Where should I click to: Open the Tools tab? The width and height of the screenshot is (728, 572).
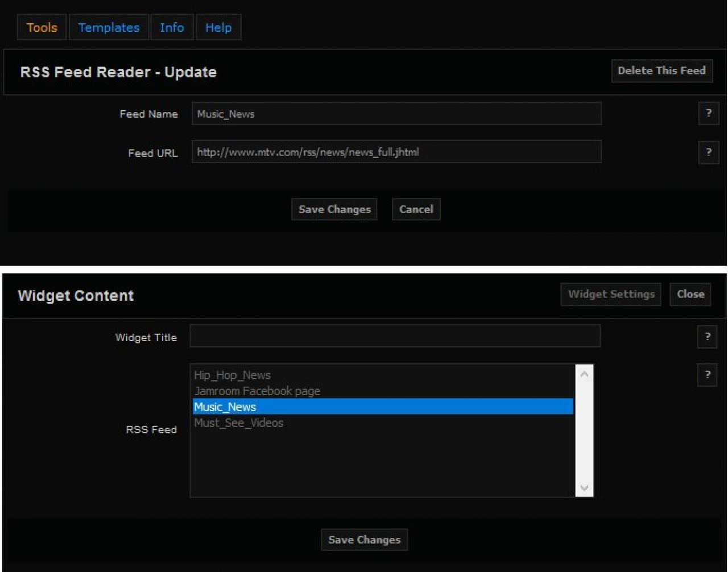coord(42,27)
